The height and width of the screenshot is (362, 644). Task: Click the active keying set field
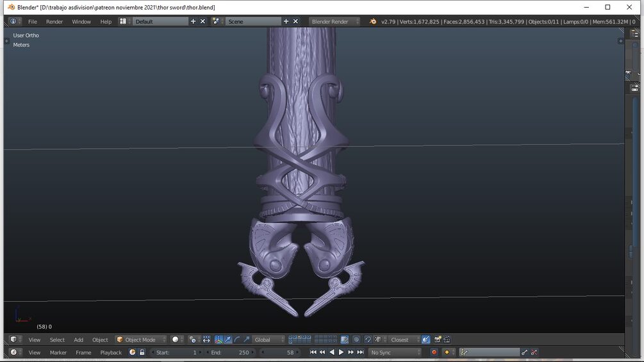coord(490,352)
